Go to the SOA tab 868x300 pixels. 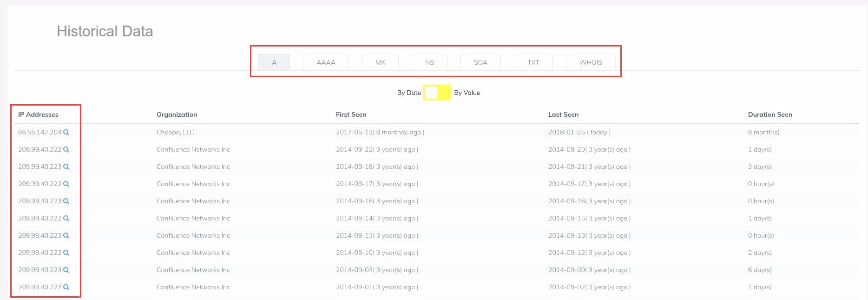click(x=480, y=62)
